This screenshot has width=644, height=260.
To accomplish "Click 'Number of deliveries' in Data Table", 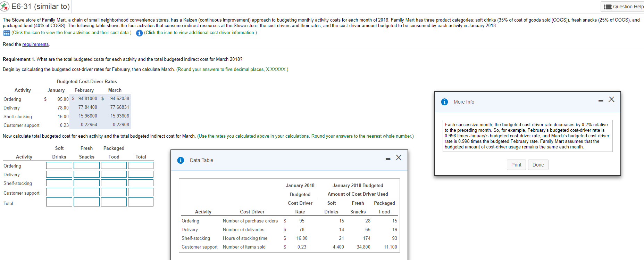I will click(243, 229).
